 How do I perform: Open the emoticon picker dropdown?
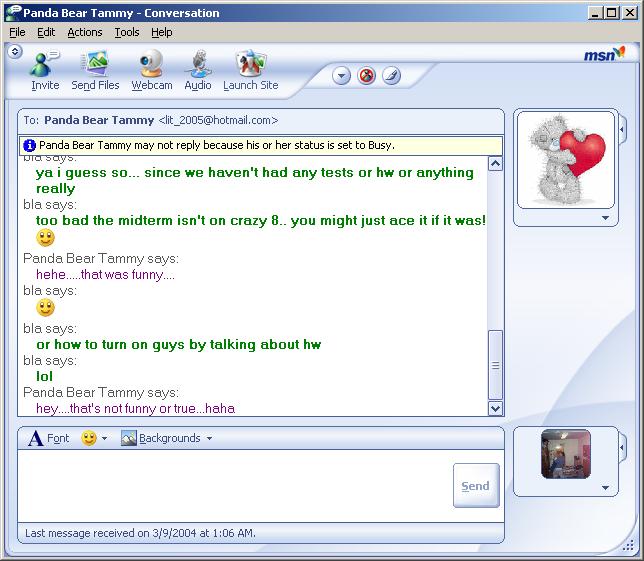[95, 438]
